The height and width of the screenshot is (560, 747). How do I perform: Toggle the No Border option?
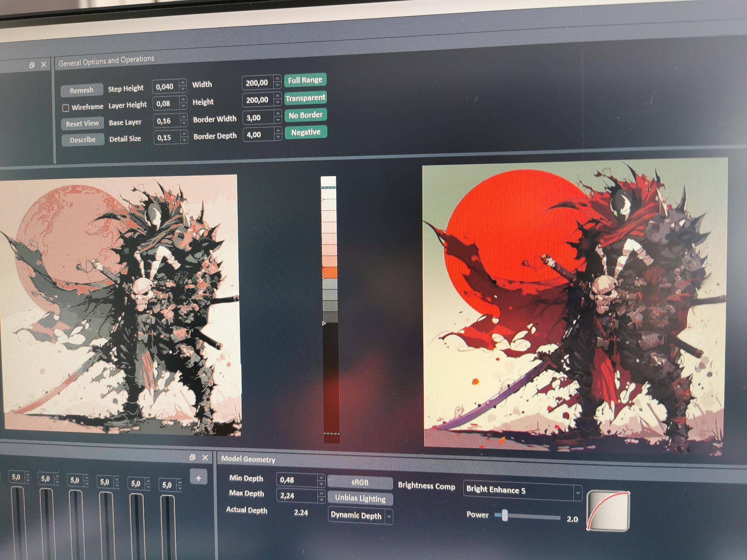click(305, 115)
